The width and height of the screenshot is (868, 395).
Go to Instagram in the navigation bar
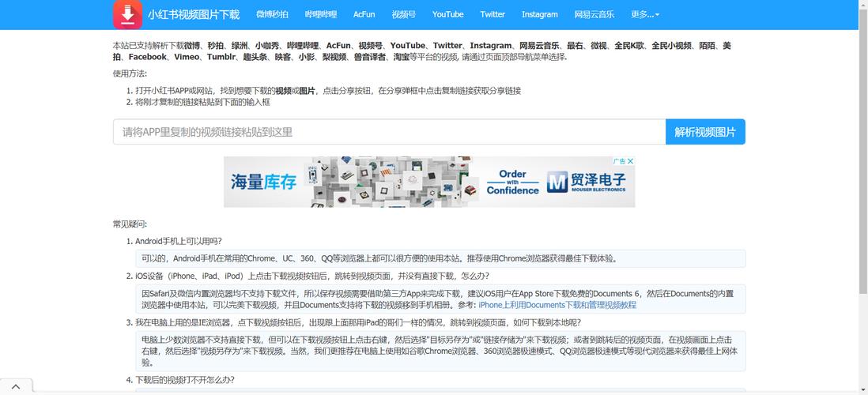pyautogui.click(x=540, y=14)
